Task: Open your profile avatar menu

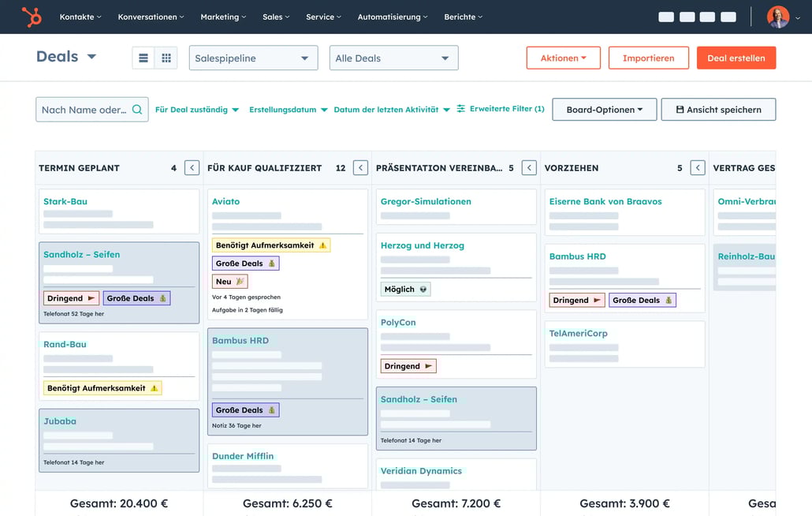Action: (x=777, y=16)
